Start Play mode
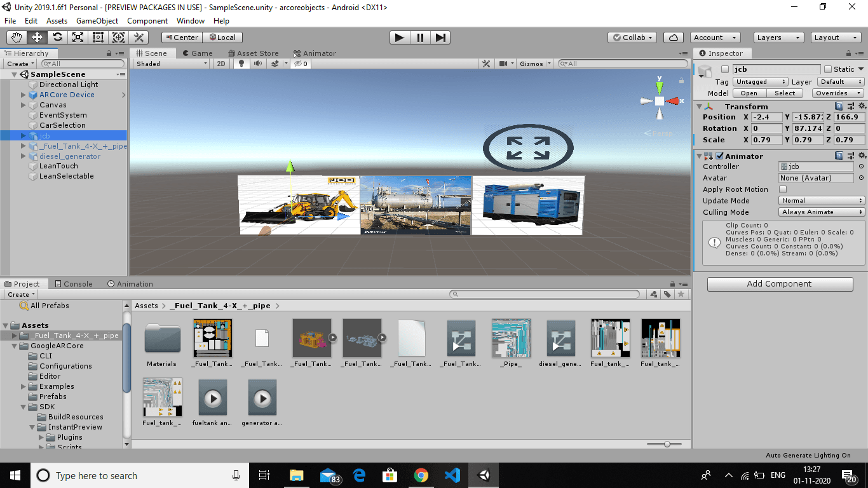This screenshot has width=868, height=488. point(400,37)
